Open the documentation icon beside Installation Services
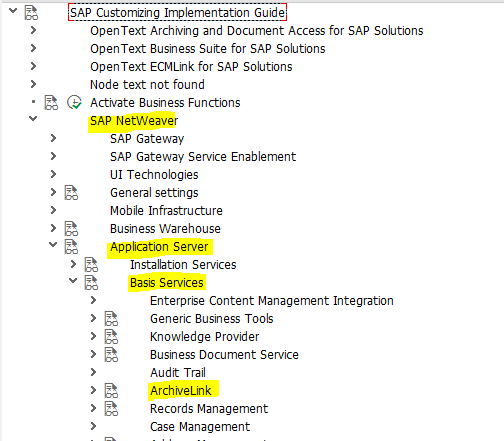This screenshot has width=504, height=441. tap(91, 265)
